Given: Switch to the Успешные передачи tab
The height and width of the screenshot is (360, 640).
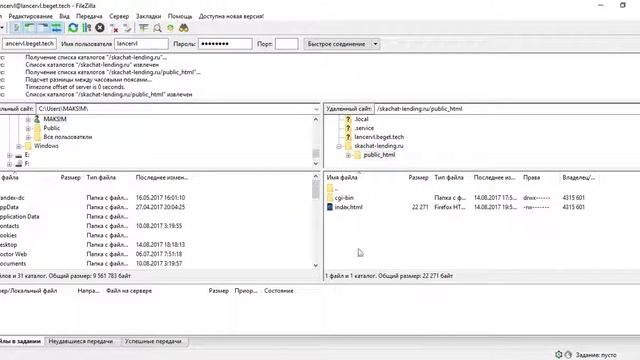Looking at the screenshot, I should (153, 341).
